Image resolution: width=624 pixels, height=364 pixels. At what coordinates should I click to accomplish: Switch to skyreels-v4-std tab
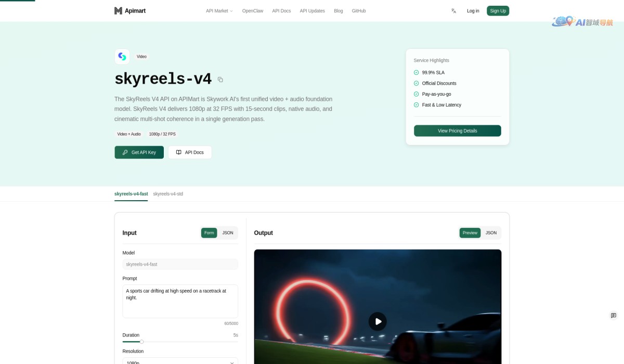pyautogui.click(x=168, y=194)
